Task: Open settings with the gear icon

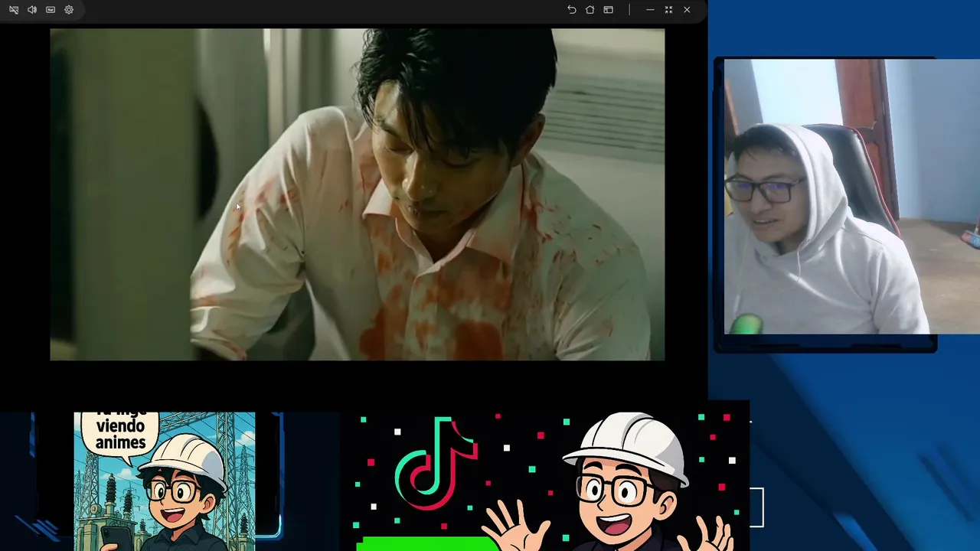Action: [69, 10]
